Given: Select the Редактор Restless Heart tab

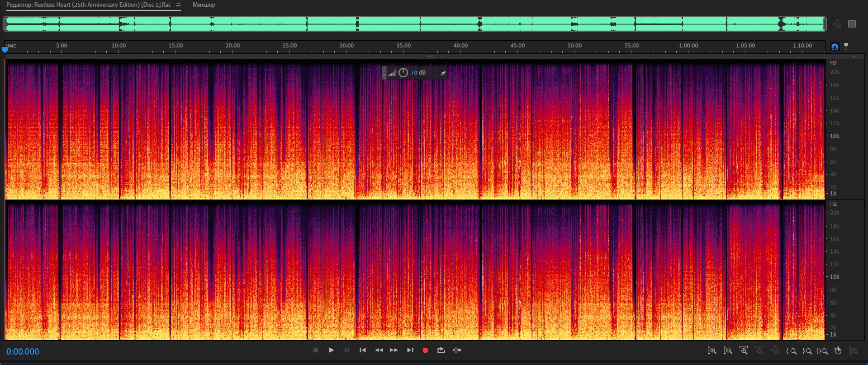Looking at the screenshot, I should tap(88, 5).
